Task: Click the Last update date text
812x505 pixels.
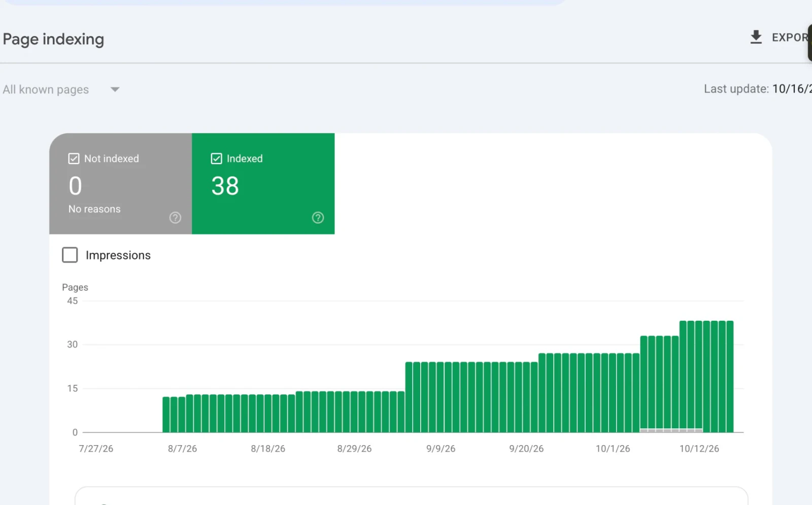Action: [758, 89]
